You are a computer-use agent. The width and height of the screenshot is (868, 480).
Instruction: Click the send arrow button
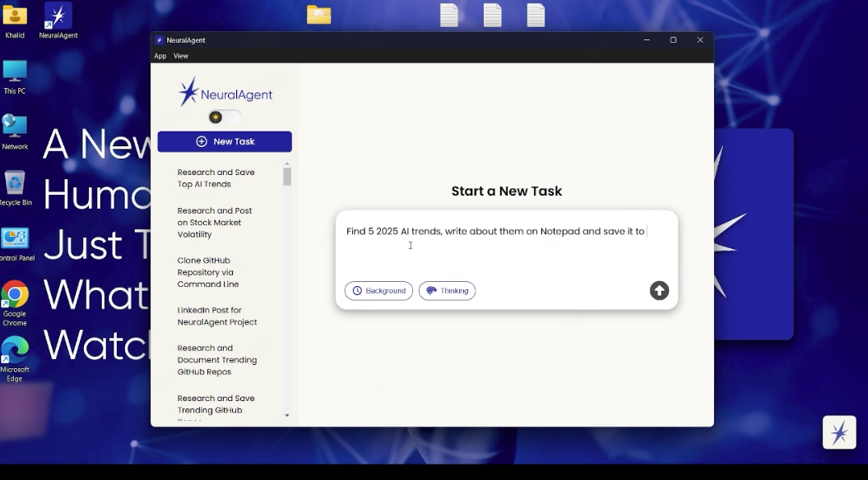click(659, 291)
